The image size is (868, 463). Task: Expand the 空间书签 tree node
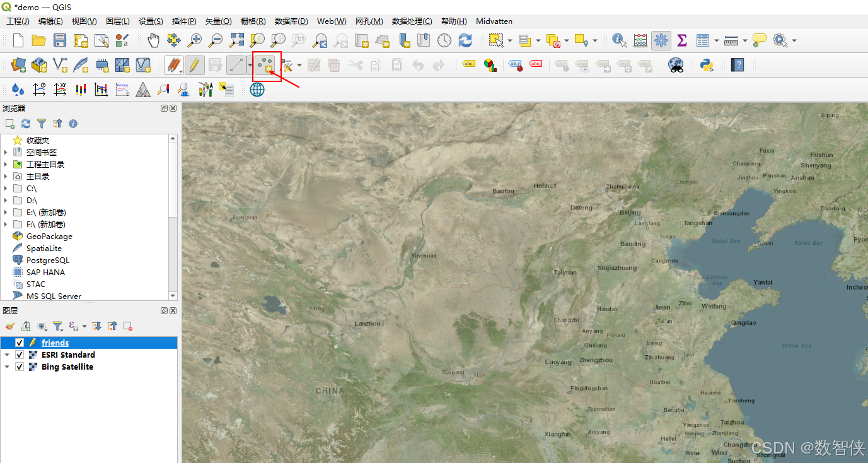click(x=6, y=152)
